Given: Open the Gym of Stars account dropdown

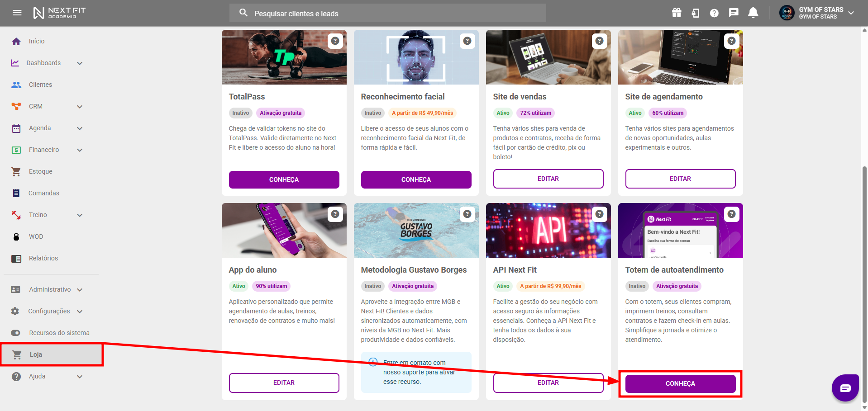Looking at the screenshot, I should (851, 13).
